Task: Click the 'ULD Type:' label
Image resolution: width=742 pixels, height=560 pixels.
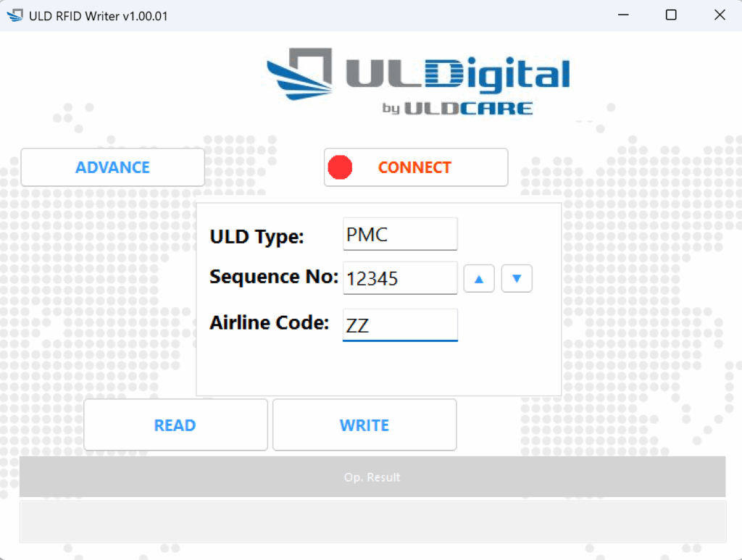Action: pos(257,237)
